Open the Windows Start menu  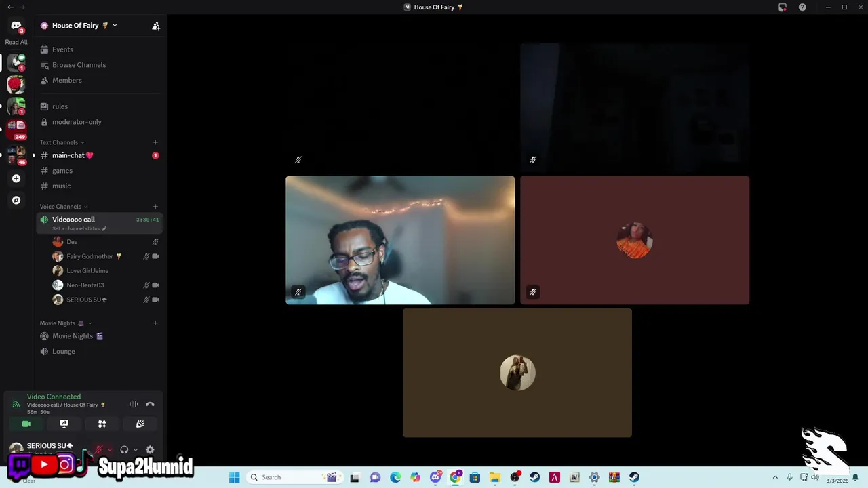(235, 477)
